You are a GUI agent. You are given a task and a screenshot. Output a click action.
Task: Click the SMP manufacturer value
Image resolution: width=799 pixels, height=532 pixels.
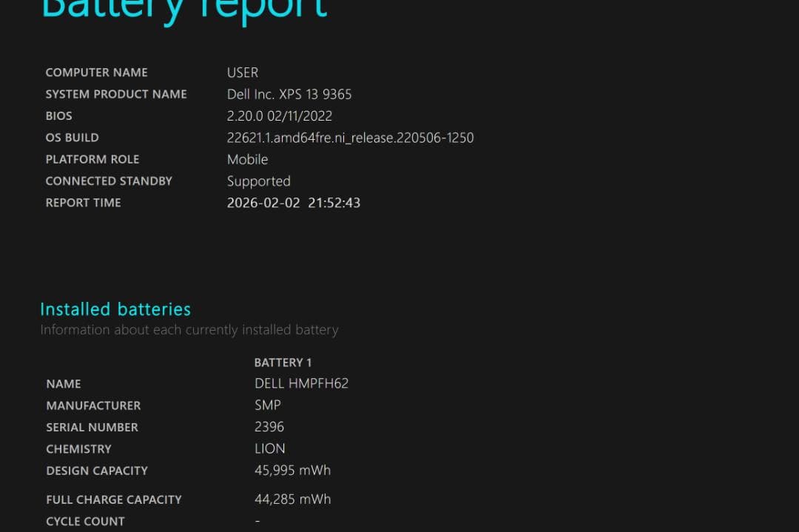tap(267, 405)
